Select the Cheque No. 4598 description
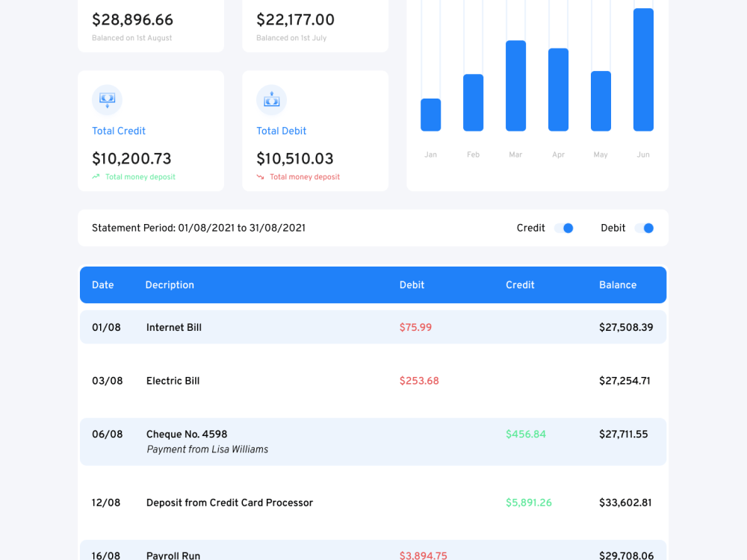The width and height of the screenshot is (747, 560). [x=187, y=435]
